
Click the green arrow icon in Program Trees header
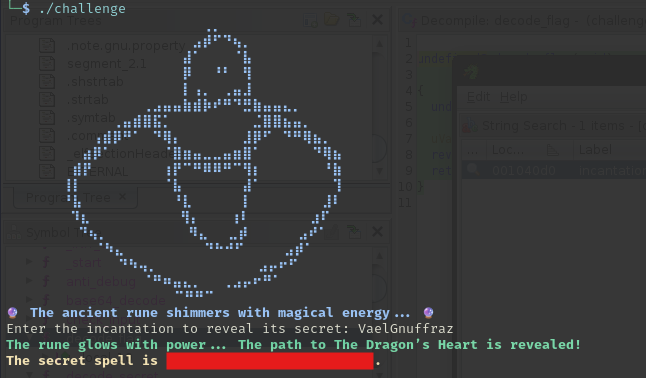click(x=353, y=19)
